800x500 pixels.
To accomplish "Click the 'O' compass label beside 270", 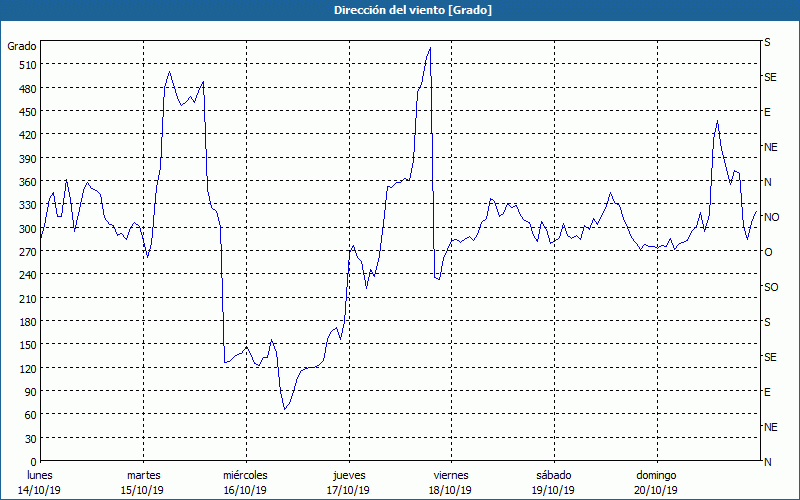I will [x=768, y=252].
